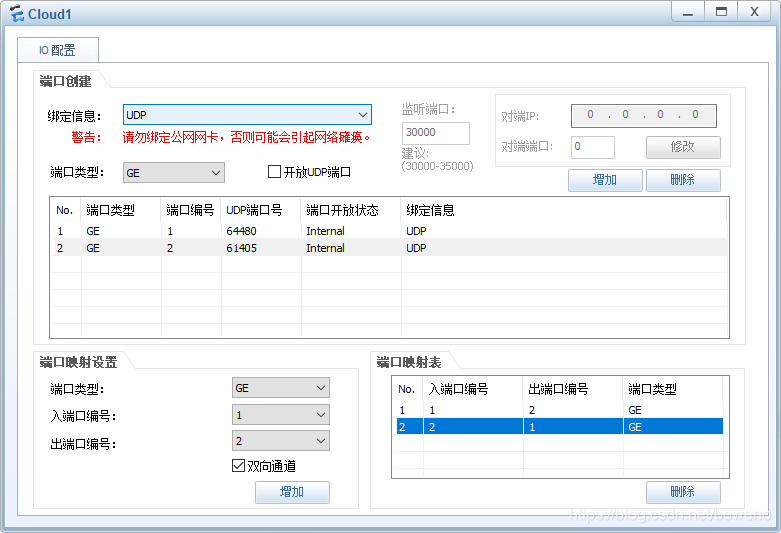Click the 增加 button in port mapping settings

(292, 492)
